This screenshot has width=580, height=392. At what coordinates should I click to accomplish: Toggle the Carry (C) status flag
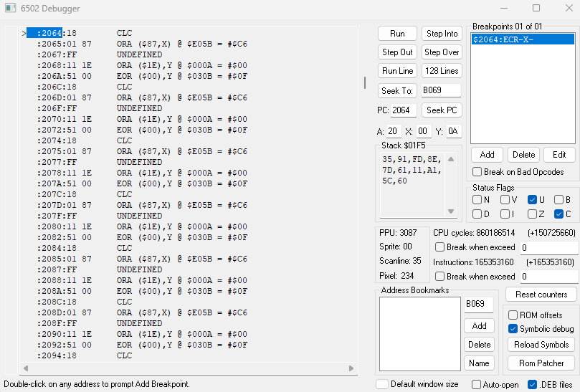[x=558, y=214]
